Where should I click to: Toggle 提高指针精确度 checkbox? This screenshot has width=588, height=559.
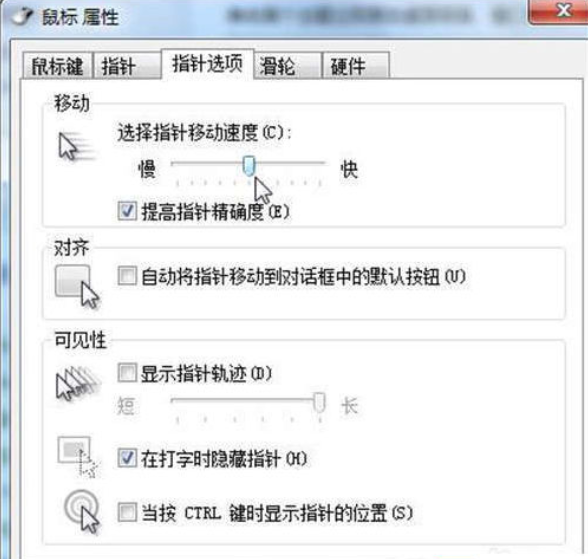click(127, 211)
